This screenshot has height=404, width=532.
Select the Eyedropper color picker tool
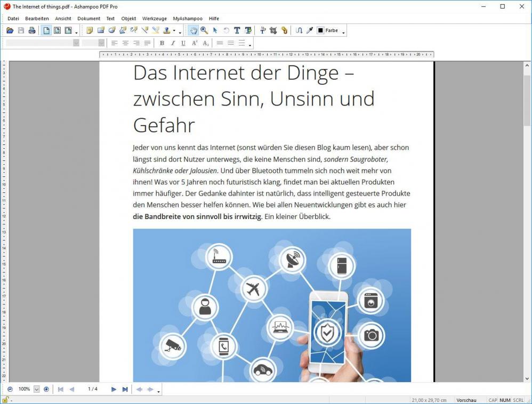309,31
